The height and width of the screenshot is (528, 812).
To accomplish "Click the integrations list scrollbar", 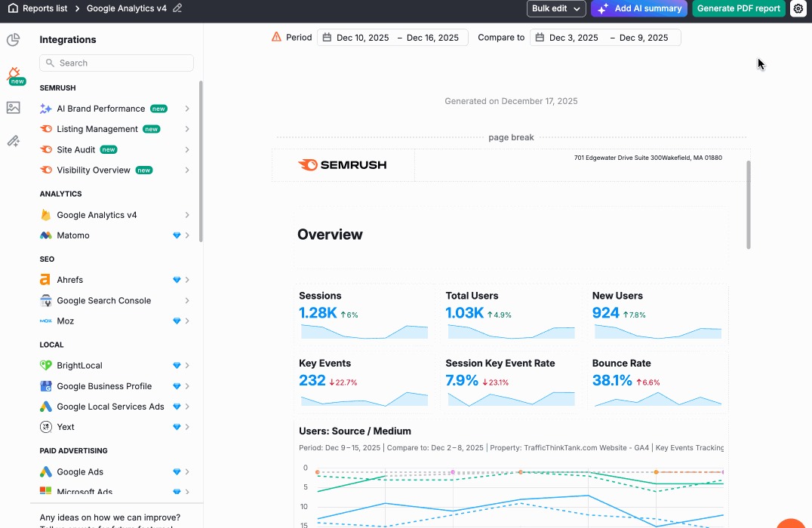I will coord(201,161).
